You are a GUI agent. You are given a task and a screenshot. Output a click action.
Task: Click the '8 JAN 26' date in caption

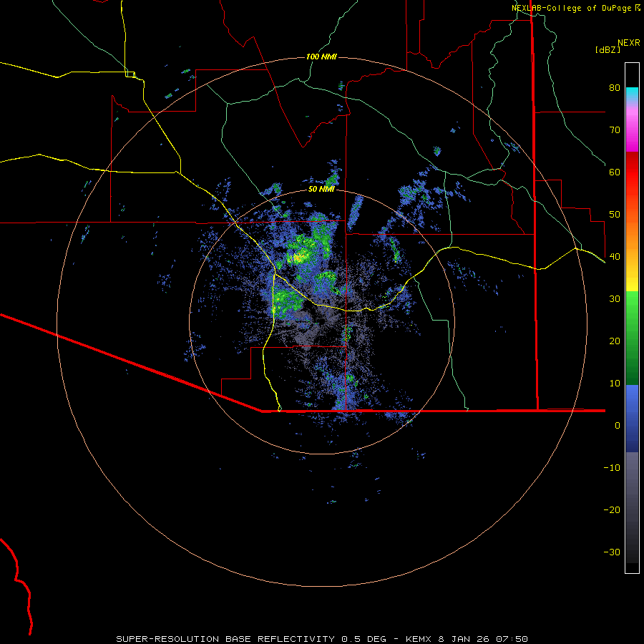[464, 639]
